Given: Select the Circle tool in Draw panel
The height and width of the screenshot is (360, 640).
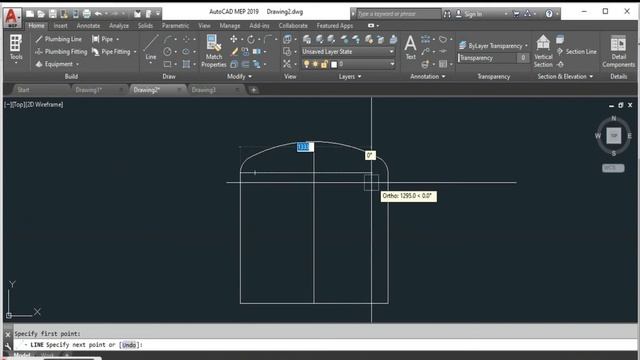Looking at the screenshot, I should click(167, 52).
